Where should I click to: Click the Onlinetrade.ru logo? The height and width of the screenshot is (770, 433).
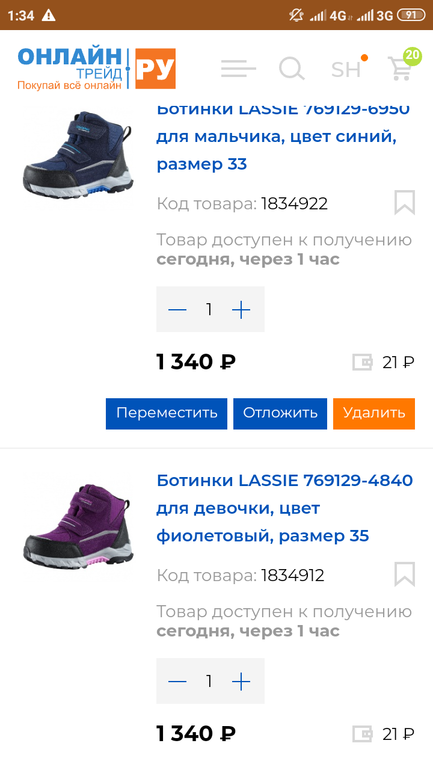coord(97,68)
